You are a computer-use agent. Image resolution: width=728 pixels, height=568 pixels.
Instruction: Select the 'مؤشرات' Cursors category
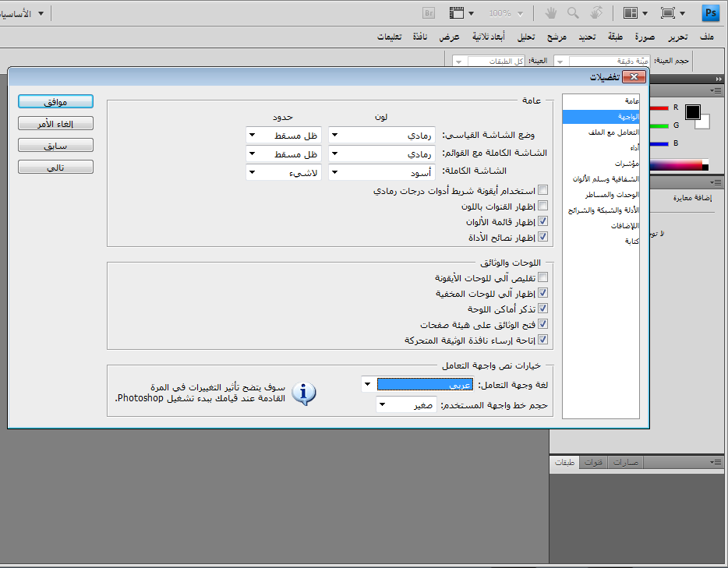click(x=601, y=164)
